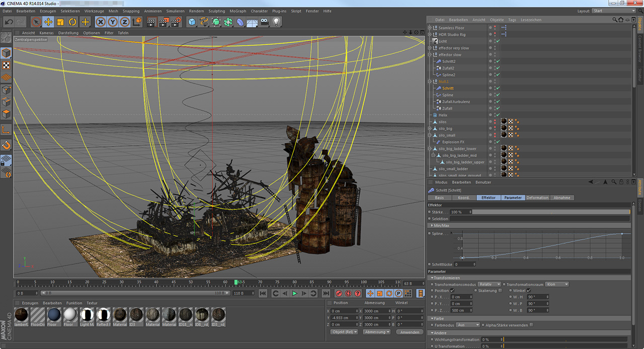Collapse the Andere section

439,333
